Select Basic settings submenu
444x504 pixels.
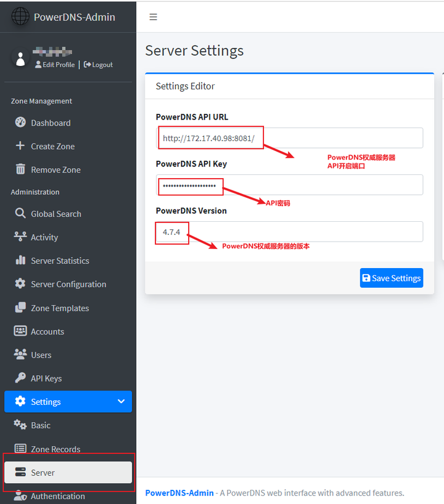pyautogui.click(x=68, y=425)
